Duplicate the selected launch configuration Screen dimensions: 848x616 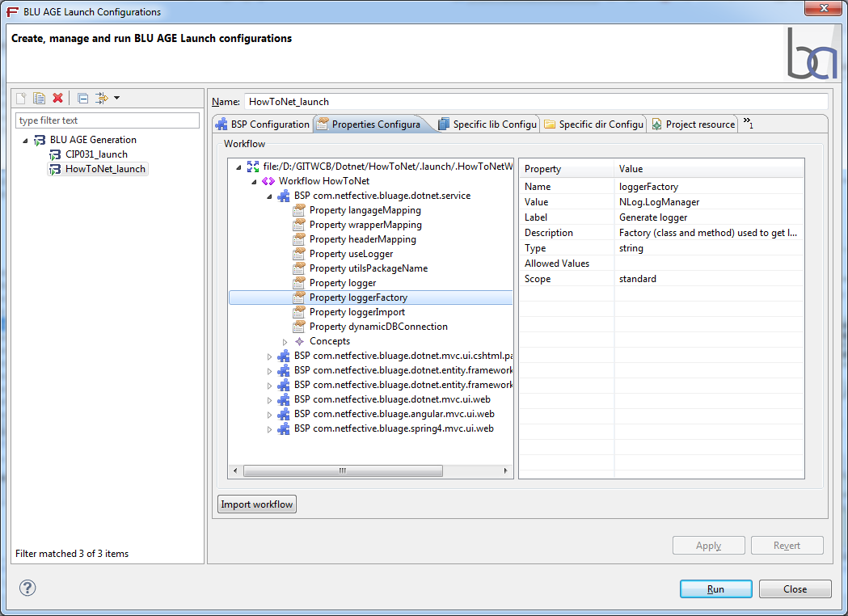pos(40,98)
